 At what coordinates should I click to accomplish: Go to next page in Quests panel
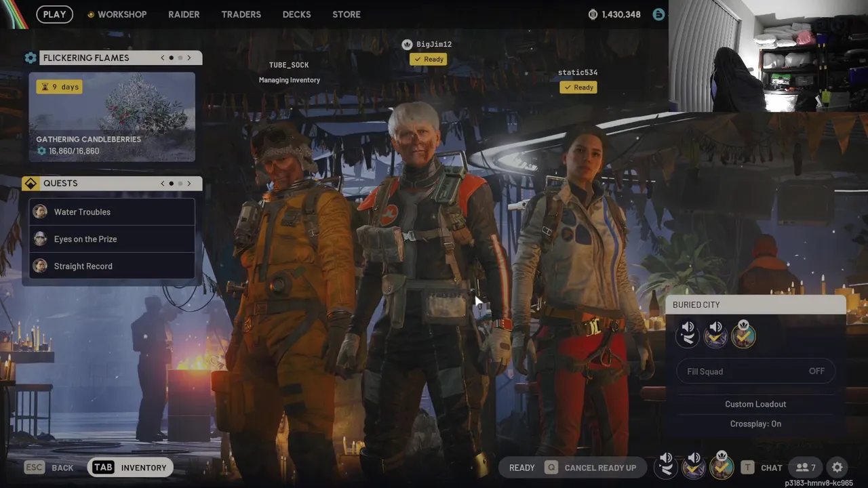click(189, 183)
